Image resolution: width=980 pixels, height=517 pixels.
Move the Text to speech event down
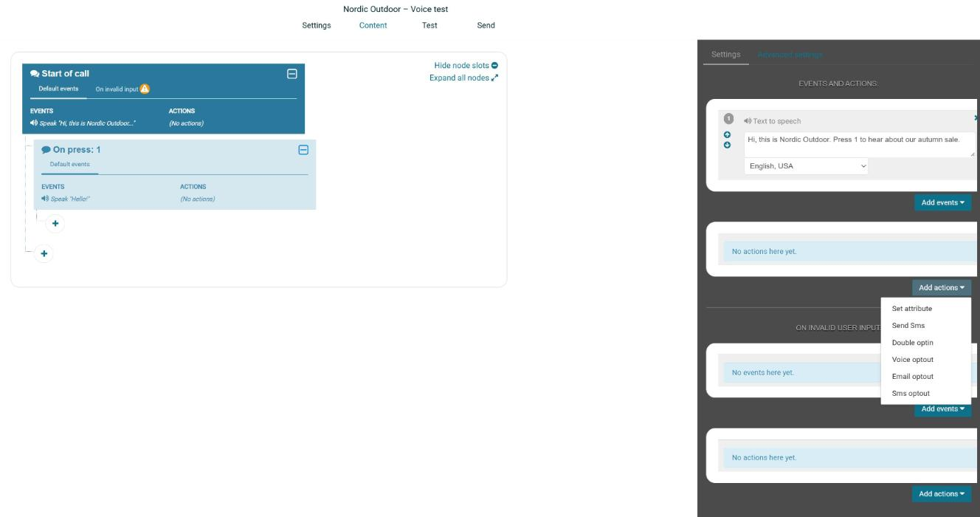tap(728, 145)
